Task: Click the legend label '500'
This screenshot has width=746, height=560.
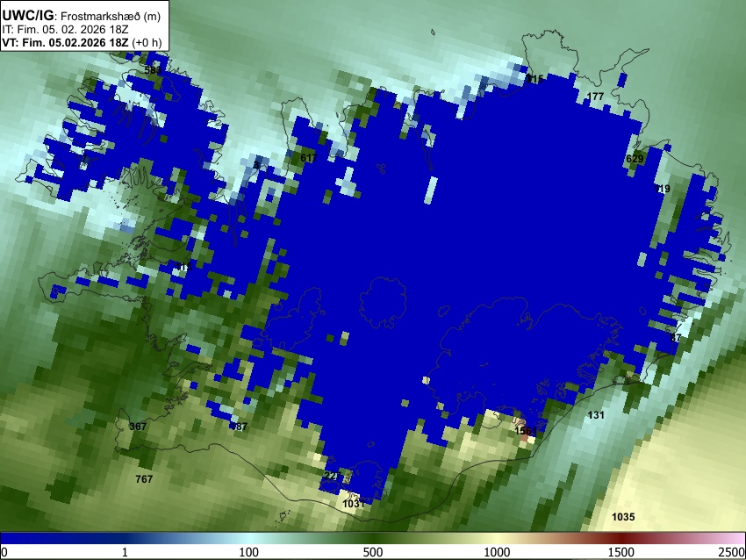Action: pyautogui.click(x=373, y=552)
